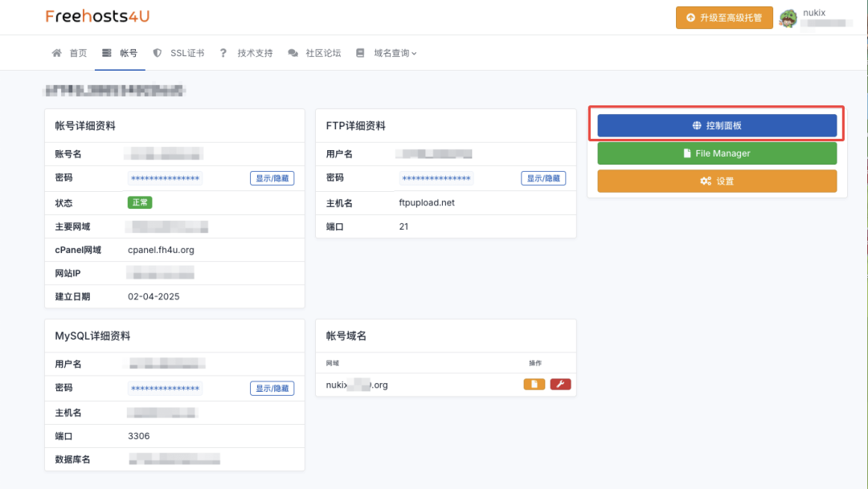Open the SSL证书 tab
The height and width of the screenshot is (489, 868).
click(178, 53)
